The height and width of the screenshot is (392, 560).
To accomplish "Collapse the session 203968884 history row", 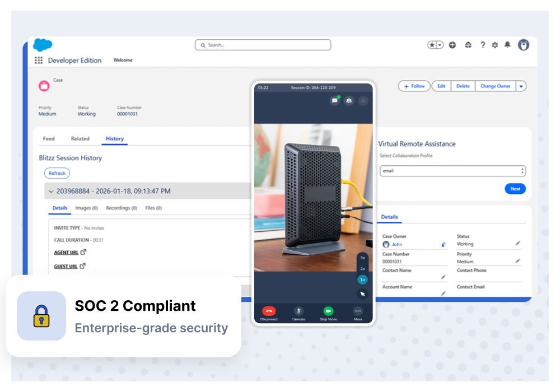I will 51,192.
